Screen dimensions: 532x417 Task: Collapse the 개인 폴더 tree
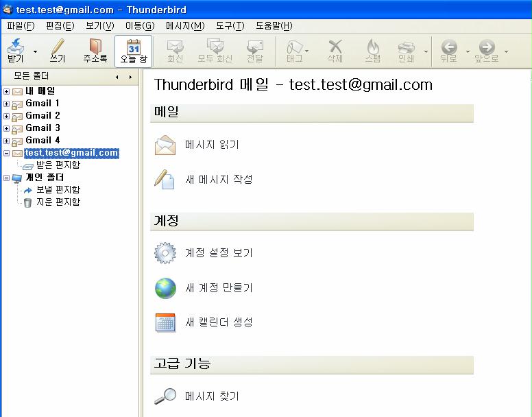6,178
